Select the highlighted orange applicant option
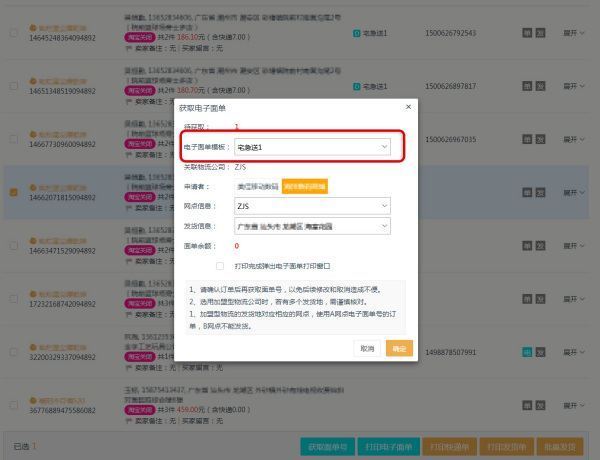600x460 pixels. (304, 186)
